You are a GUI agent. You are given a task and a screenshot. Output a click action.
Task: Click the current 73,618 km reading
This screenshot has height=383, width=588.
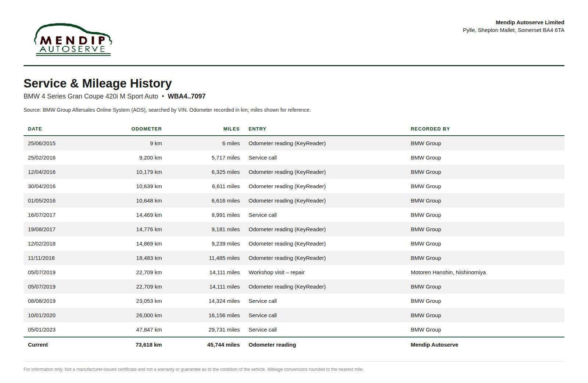click(x=149, y=345)
